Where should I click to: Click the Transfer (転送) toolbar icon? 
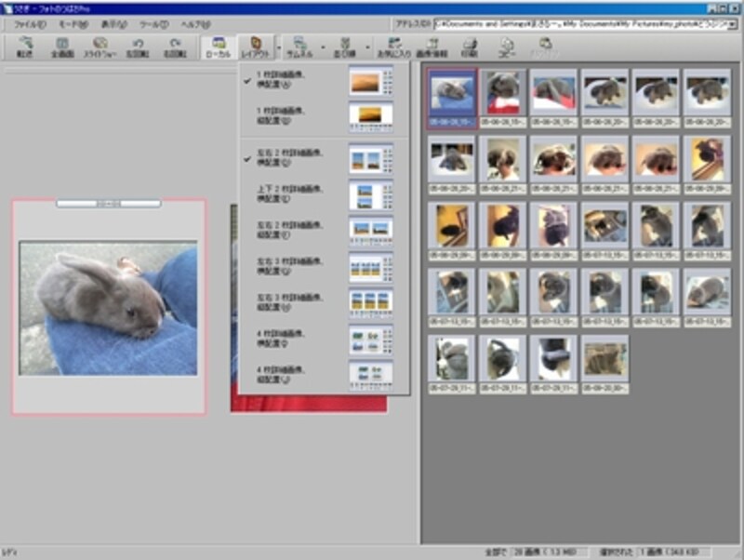(x=25, y=47)
